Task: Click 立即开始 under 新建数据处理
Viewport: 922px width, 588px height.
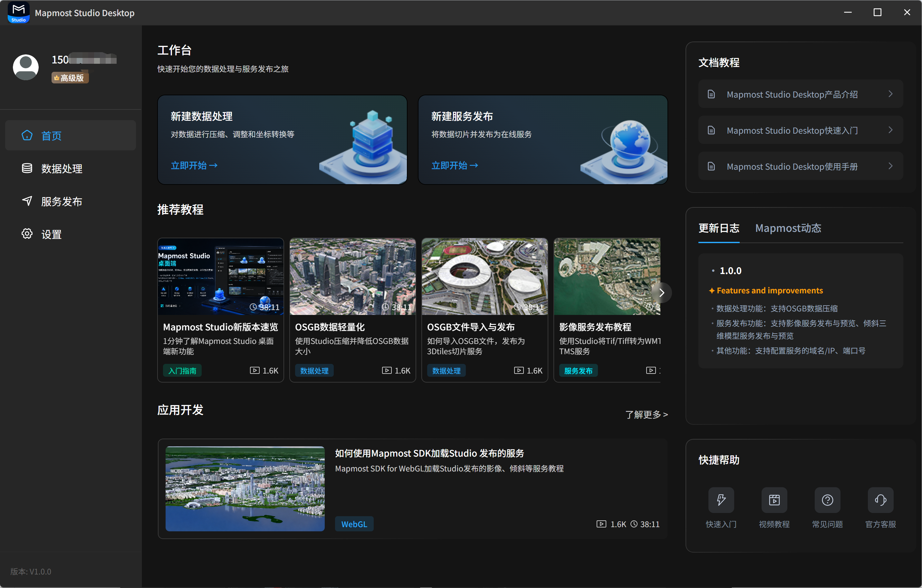Action: pyautogui.click(x=194, y=166)
